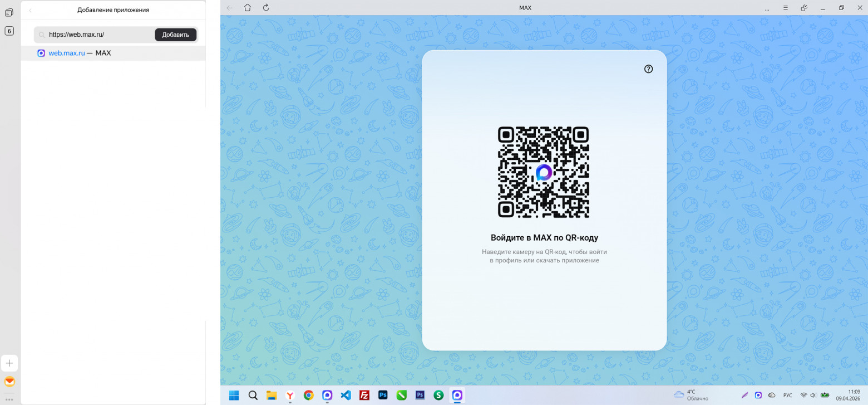Click the MAX window title text
The height and width of the screenshot is (405, 868).
525,8
